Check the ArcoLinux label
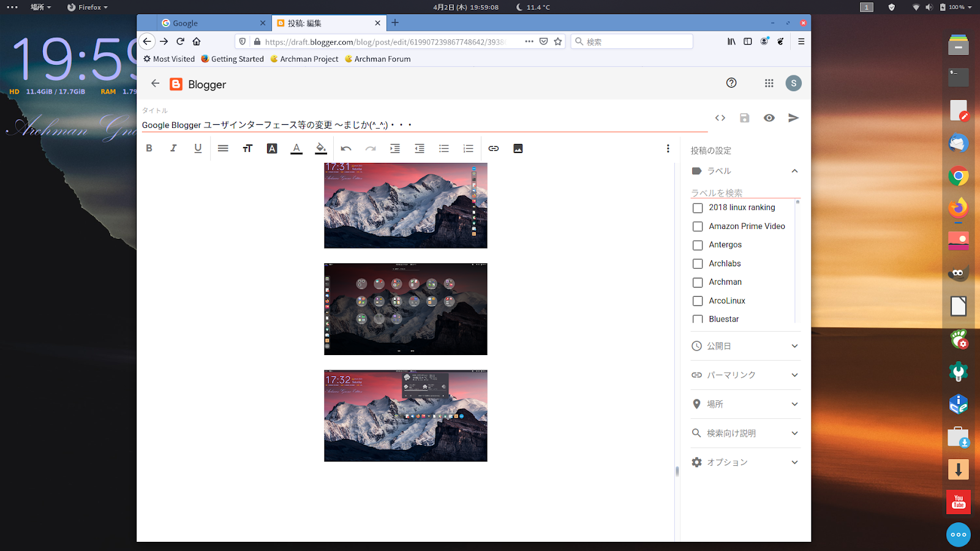 coord(698,301)
